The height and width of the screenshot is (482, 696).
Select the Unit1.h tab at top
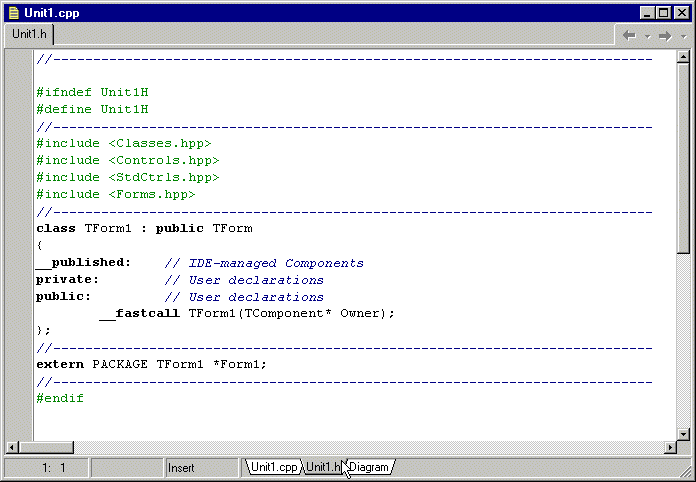[x=29, y=34]
